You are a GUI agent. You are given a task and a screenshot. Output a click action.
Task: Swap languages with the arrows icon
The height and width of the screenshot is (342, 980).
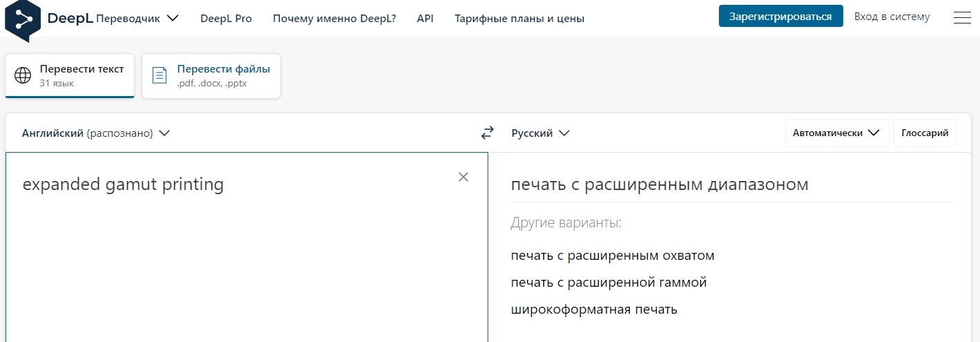pos(488,133)
